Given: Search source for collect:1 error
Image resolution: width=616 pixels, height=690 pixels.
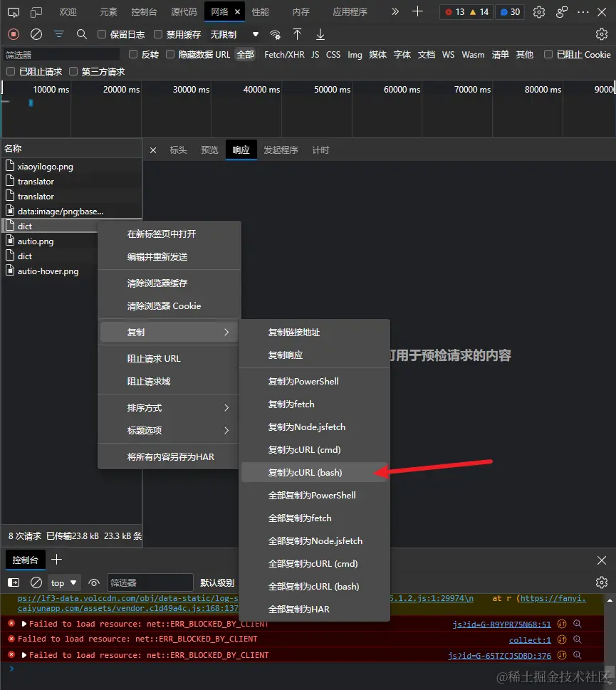Looking at the screenshot, I should (578, 639).
